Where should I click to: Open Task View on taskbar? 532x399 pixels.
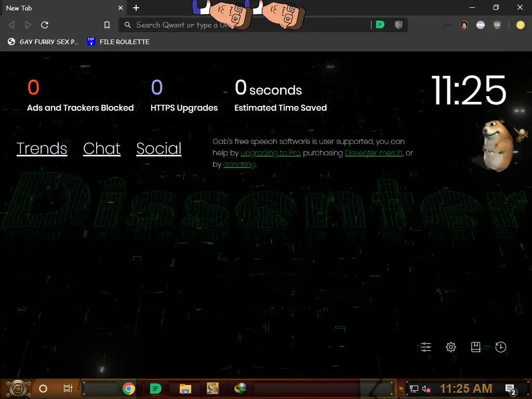coord(68,389)
